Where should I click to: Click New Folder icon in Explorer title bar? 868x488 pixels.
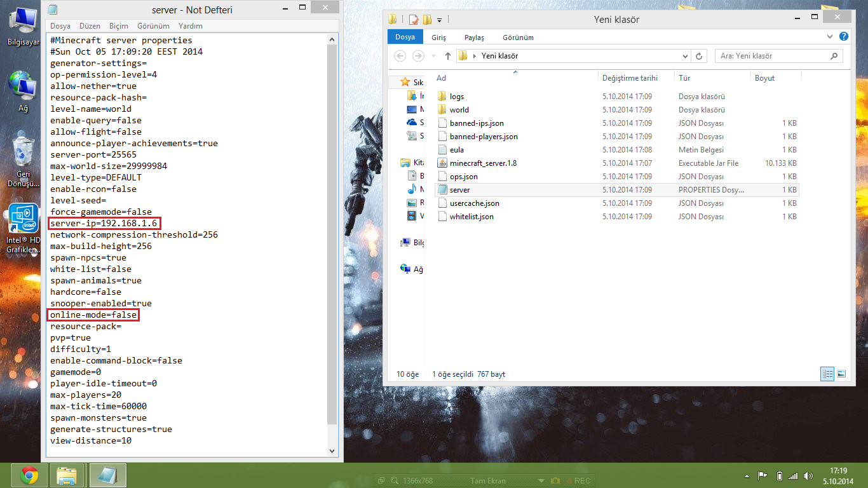(428, 19)
